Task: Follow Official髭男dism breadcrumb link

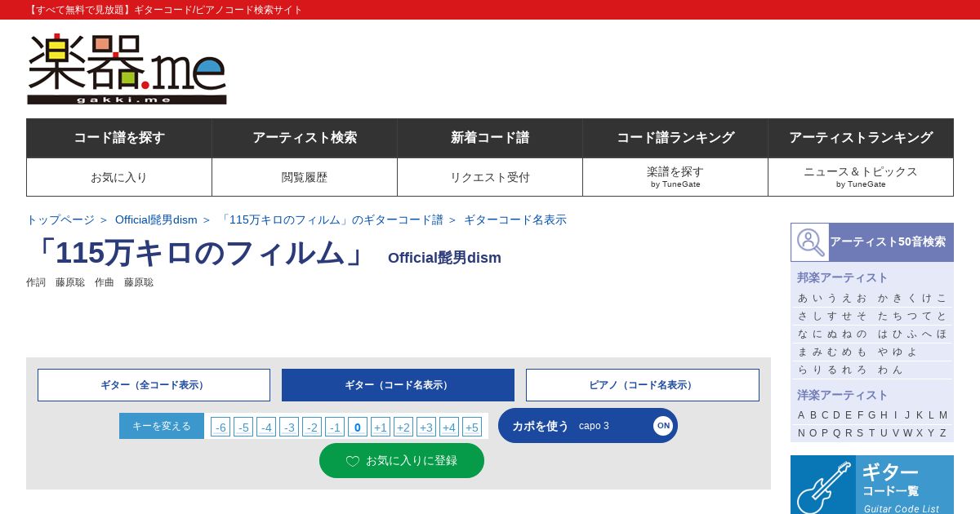Action: click(156, 219)
